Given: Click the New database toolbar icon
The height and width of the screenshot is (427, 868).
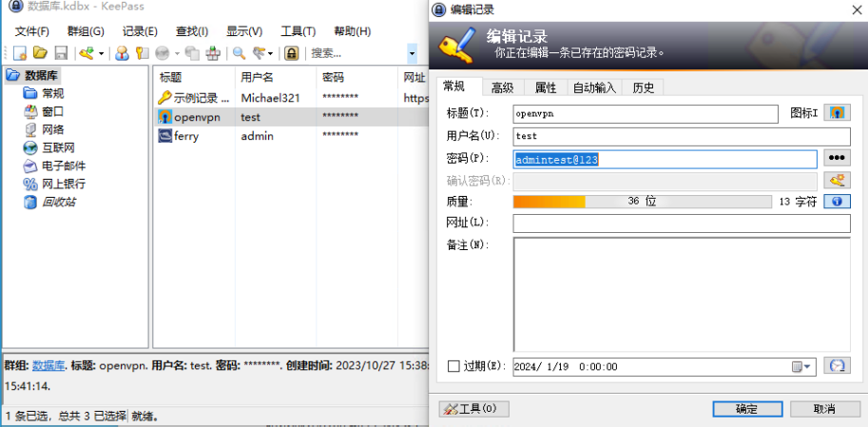Looking at the screenshot, I should [20, 53].
